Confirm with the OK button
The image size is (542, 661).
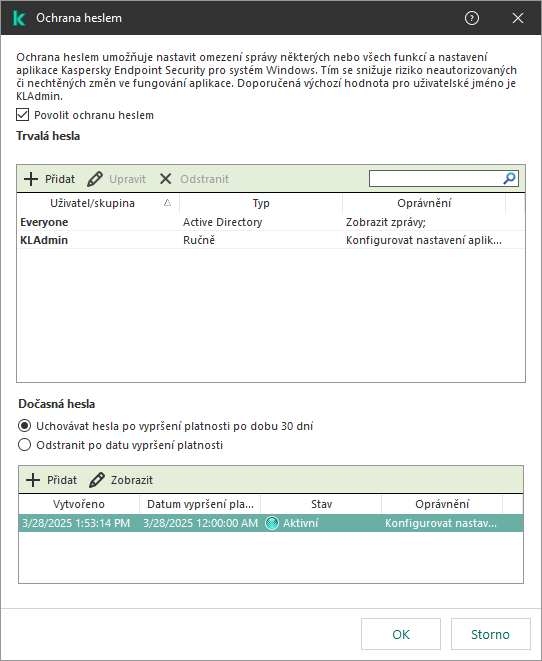click(401, 634)
